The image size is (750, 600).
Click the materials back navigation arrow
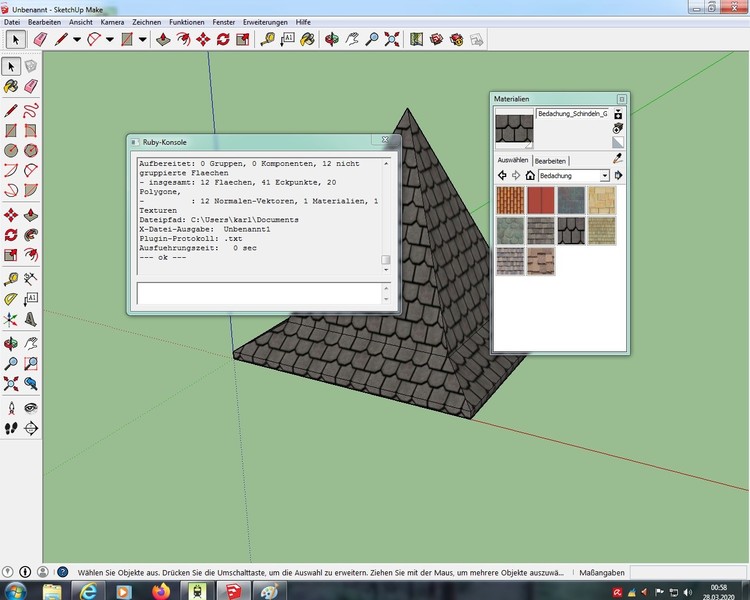click(x=502, y=176)
